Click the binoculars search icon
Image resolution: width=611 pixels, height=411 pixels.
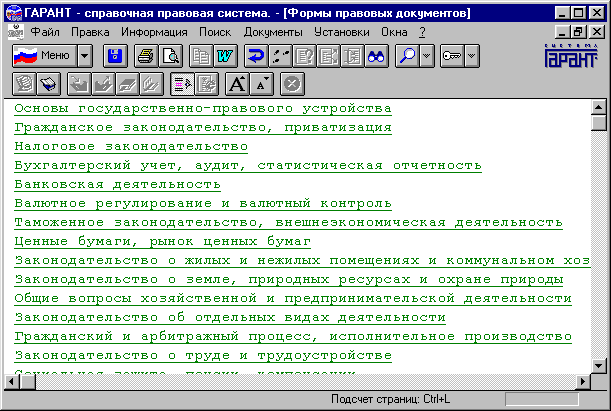[x=376, y=56]
